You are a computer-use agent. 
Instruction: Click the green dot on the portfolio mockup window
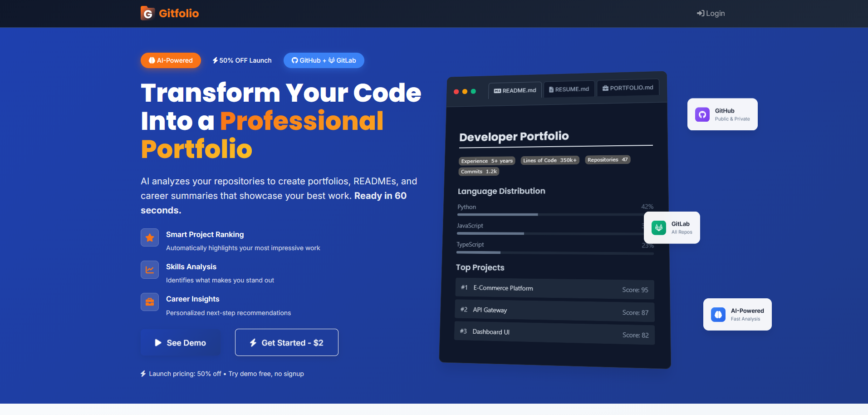[474, 91]
